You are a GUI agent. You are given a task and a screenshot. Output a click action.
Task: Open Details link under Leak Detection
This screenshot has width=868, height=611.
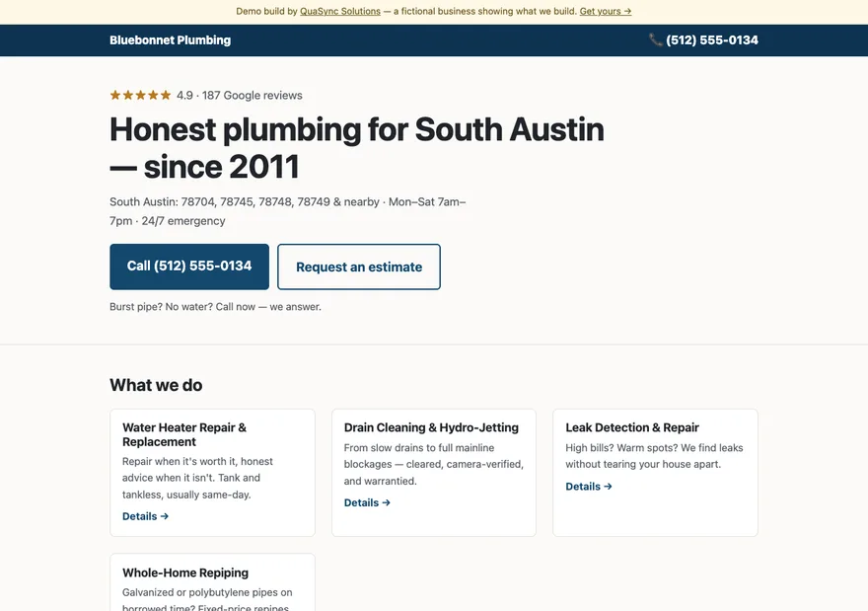pos(589,487)
